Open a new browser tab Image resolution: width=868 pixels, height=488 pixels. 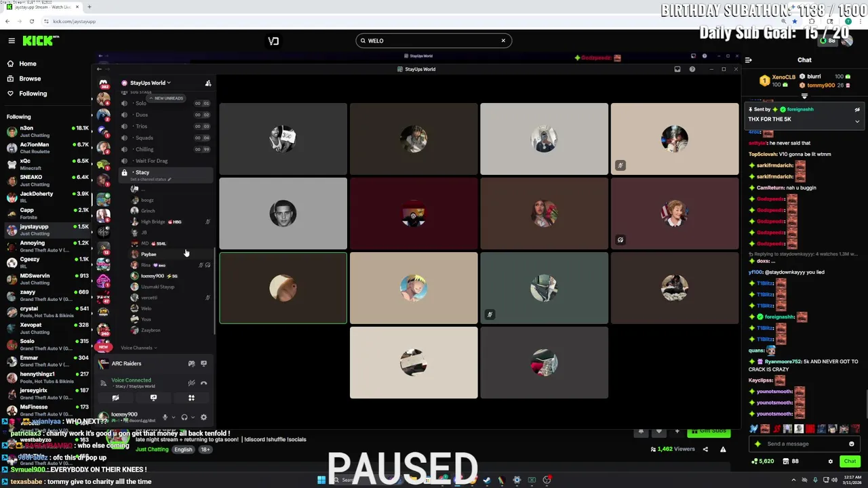click(89, 7)
